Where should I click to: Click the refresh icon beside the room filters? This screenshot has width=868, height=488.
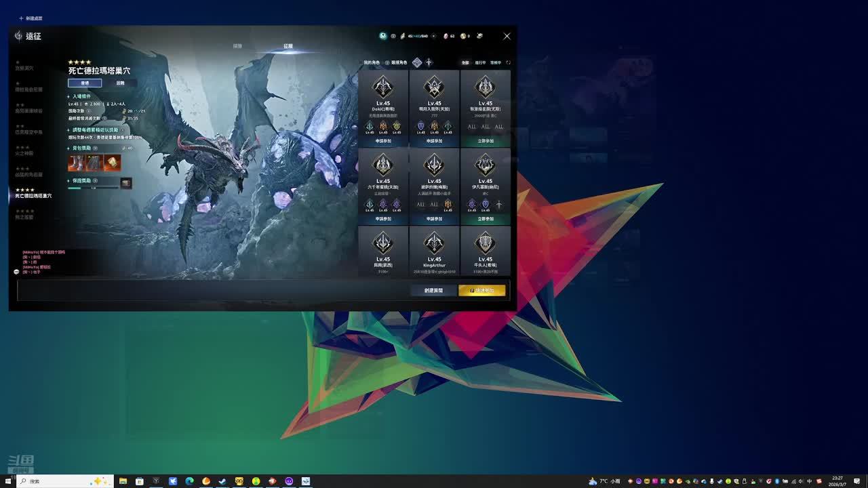(508, 62)
